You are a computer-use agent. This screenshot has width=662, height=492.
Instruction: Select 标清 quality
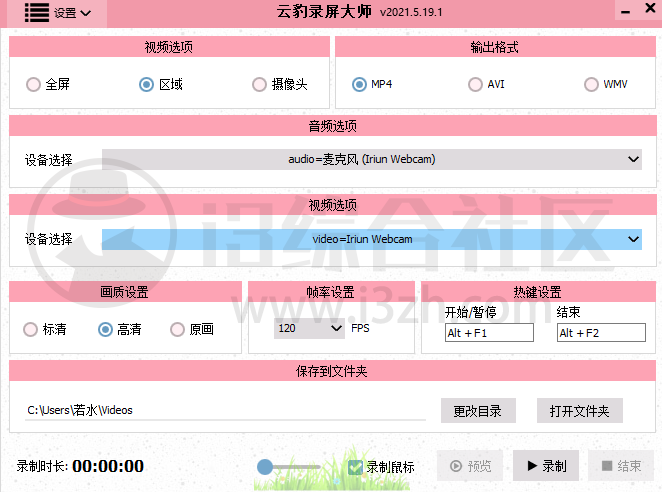[x=30, y=329]
